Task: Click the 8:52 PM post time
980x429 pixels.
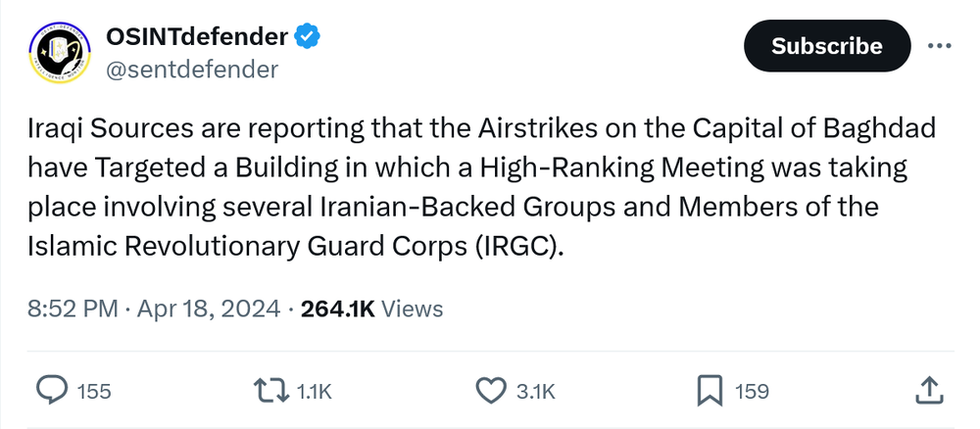Action: click(x=73, y=310)
